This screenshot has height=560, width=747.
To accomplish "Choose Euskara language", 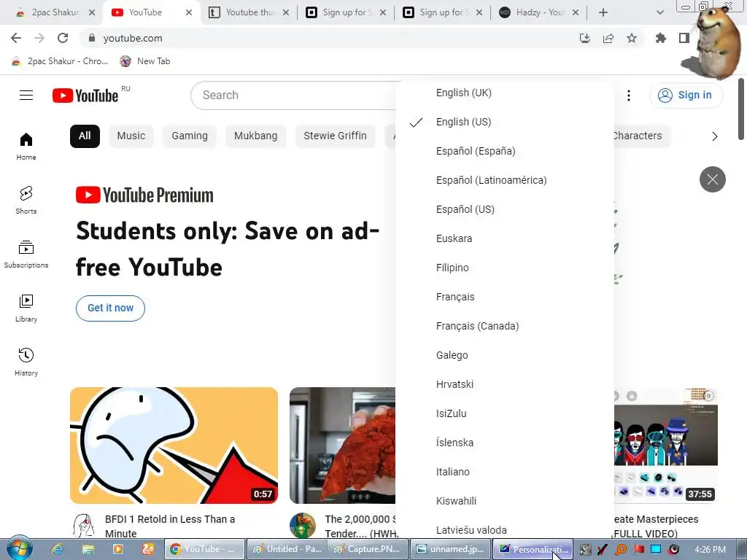I will (505, 238).
